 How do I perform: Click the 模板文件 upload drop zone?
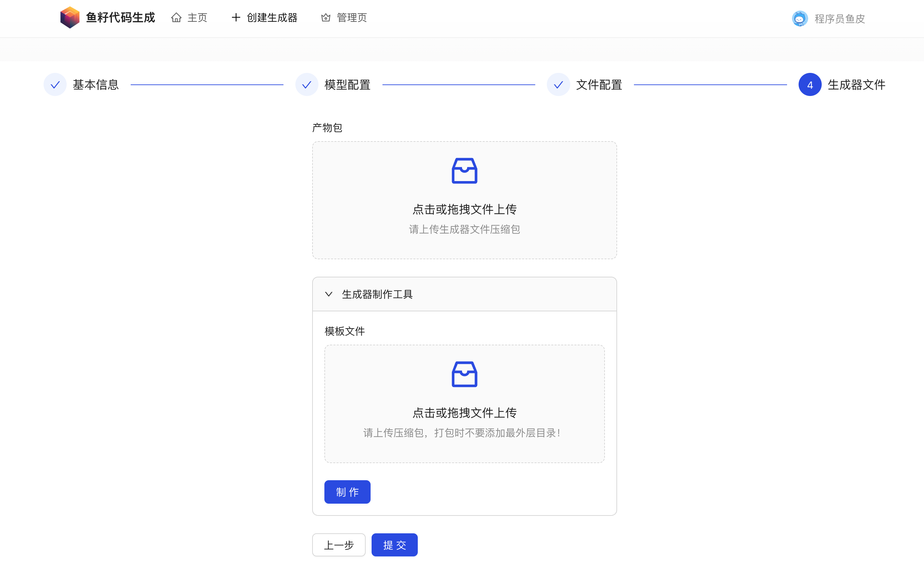(x=464, y=405)
